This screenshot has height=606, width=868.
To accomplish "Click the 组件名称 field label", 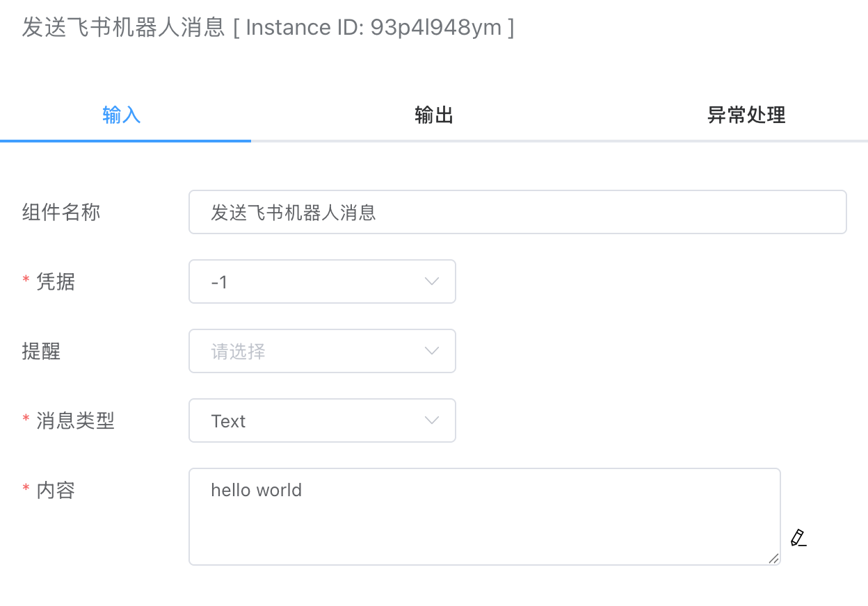I will [x=61, y=212].
